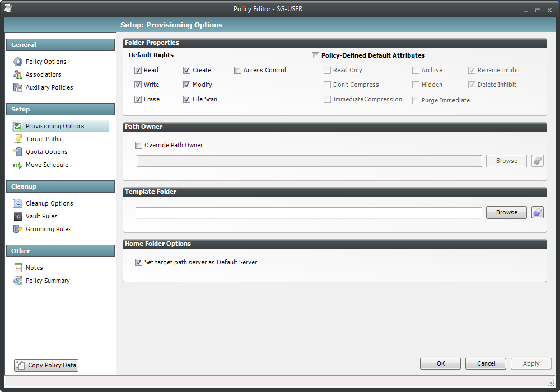Click the Grooming Rules funnel icon

[17, 229]
